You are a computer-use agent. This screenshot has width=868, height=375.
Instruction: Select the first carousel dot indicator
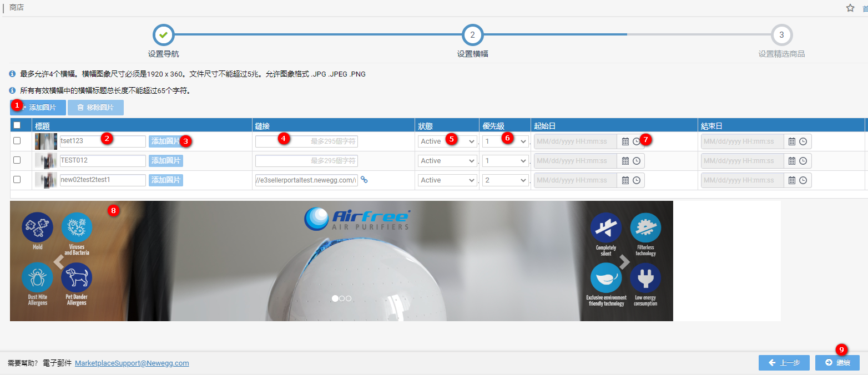335,298
